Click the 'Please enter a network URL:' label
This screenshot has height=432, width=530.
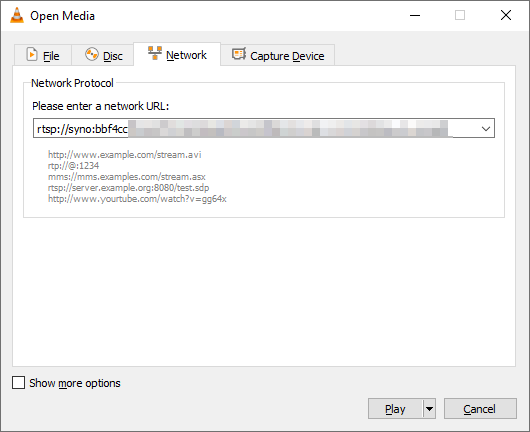click(100, 106)
